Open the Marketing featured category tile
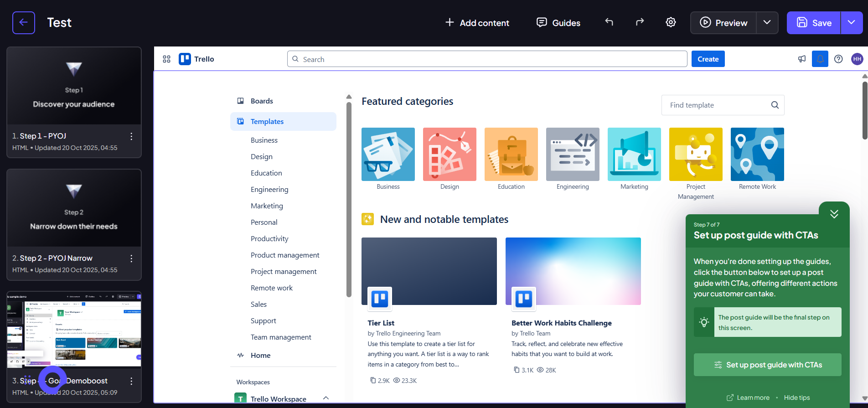868x408 pixels. pos(634,159)
